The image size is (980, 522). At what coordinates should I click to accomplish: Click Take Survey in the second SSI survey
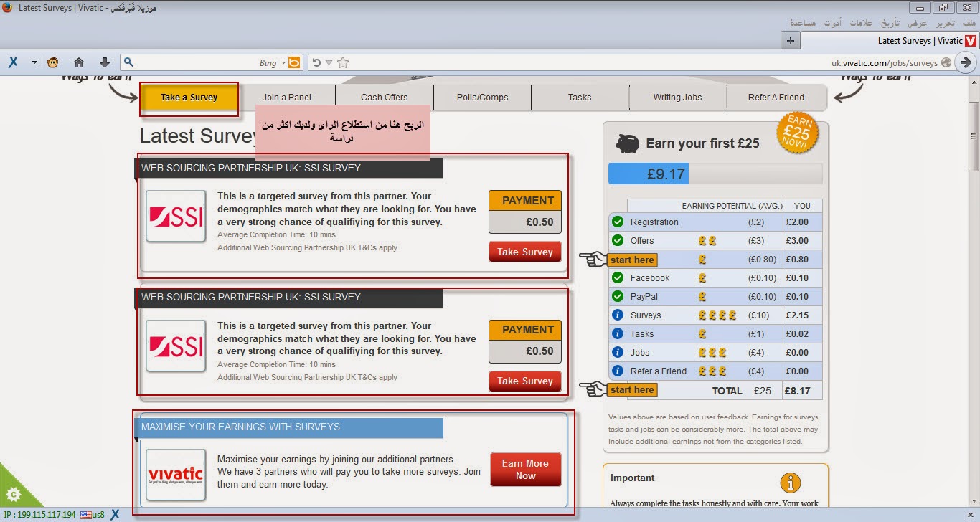click(x=525, y=381)
